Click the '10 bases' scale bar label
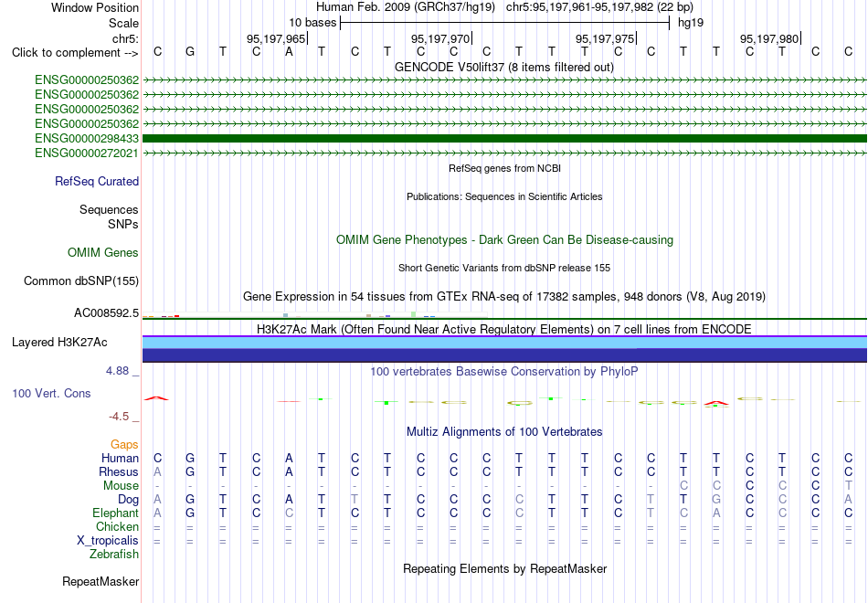The width and height of the screenshot is (868, 603). (312, 23)
